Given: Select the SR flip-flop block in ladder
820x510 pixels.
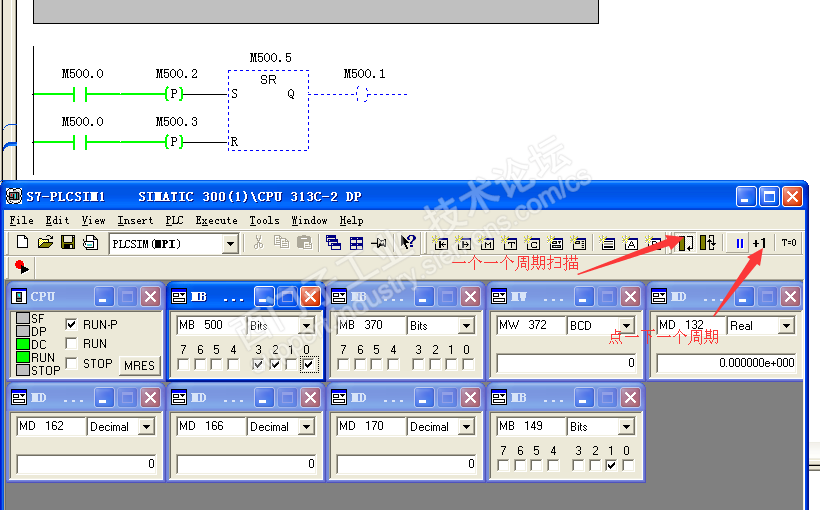Looking at the screenshot, I should [x=268, y=110].
